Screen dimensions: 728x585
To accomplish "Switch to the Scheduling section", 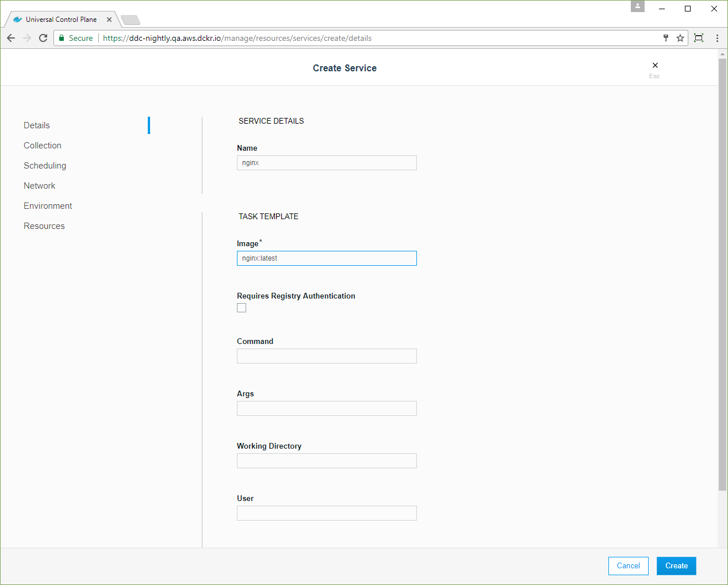I will [x=45, y=166].
